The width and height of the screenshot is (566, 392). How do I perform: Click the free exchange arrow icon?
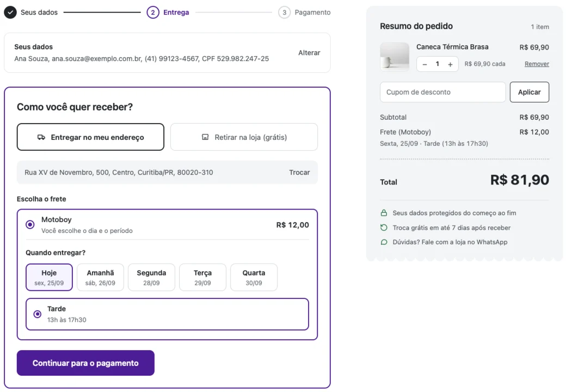(x=384, y=228)
